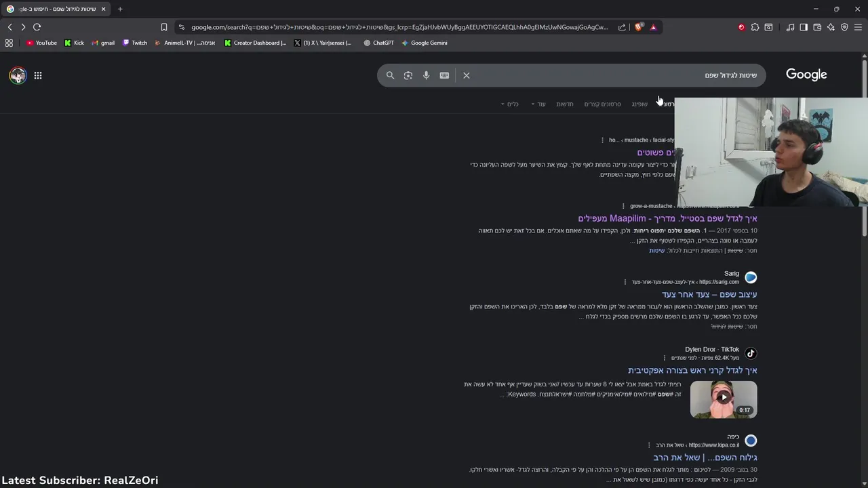Open options menu for Kipa result

(x=649, y=445)
